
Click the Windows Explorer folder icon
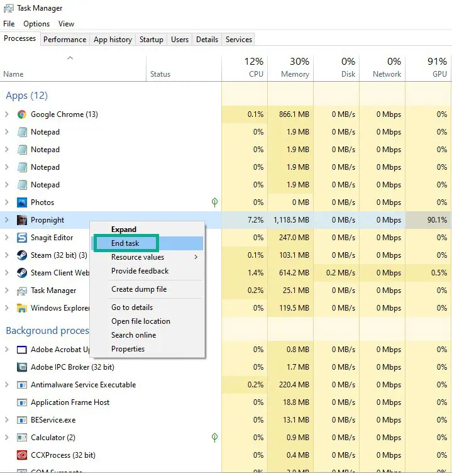point(21,308)
